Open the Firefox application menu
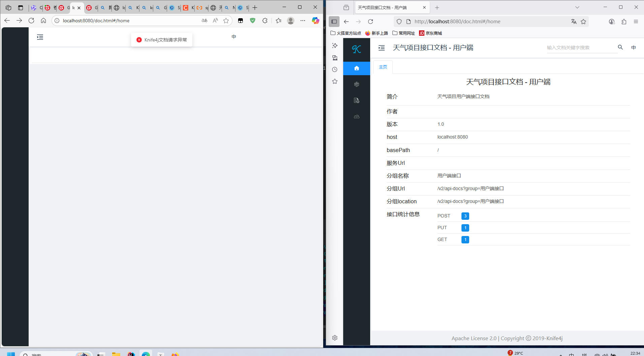 636,22
